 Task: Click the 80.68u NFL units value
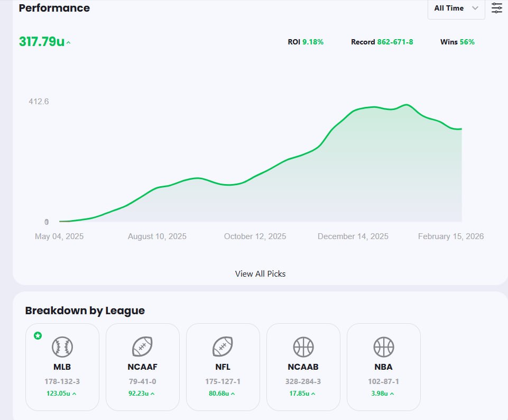[219, 394]
